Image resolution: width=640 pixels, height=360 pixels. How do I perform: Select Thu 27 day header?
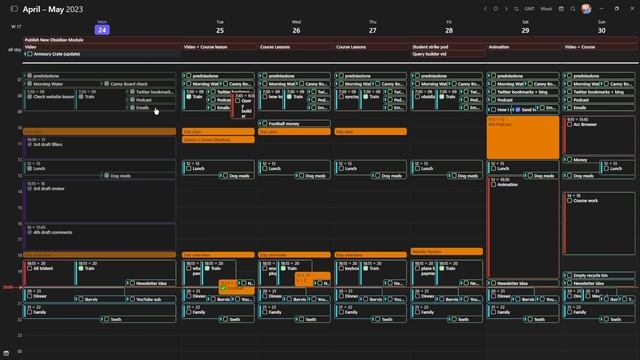tap(373, 27)
